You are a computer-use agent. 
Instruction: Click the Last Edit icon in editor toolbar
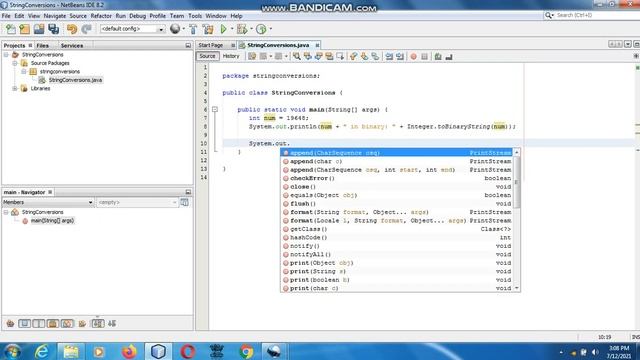[x=252, y=56]
